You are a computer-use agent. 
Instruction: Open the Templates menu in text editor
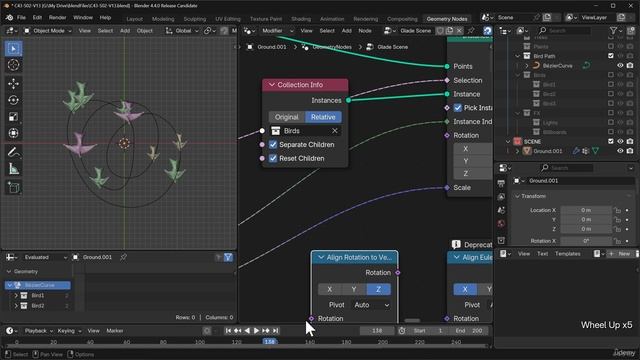click(567, 254)
